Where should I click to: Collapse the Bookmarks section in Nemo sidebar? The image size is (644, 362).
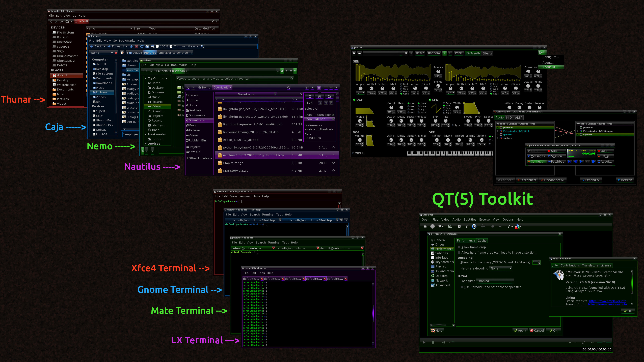[146, 135]
